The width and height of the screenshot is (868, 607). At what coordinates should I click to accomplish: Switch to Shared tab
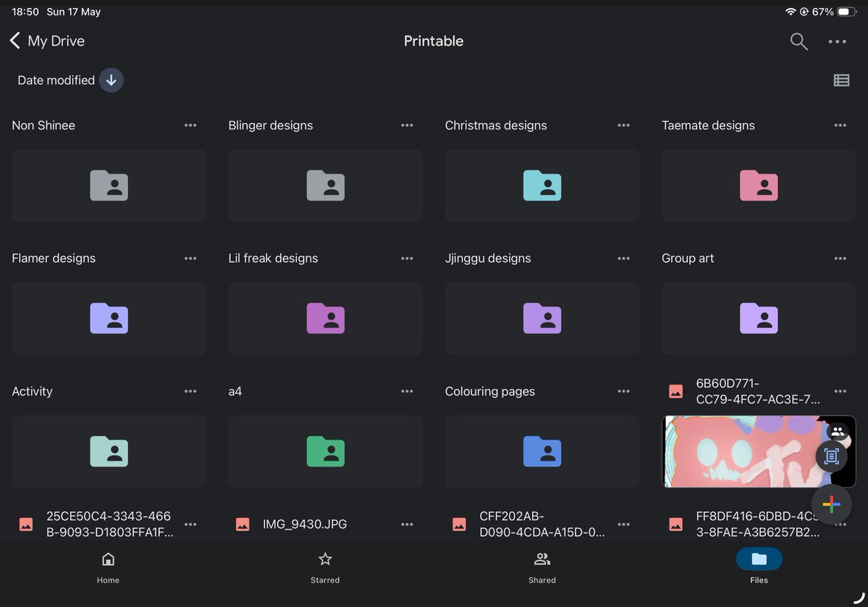click(x=542, y=568)
